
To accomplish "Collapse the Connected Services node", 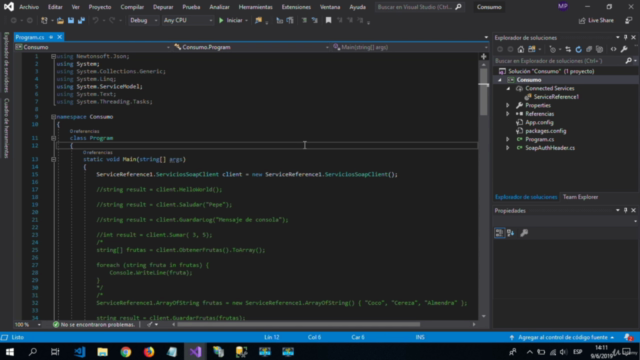I will (x=508, y=88).
